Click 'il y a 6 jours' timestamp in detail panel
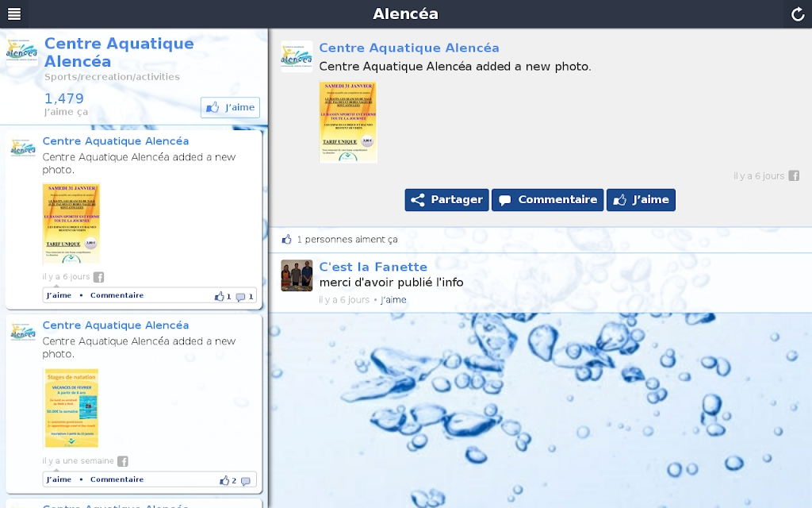Viewport: 812px width, 508px height. click(x=759, y=175)
